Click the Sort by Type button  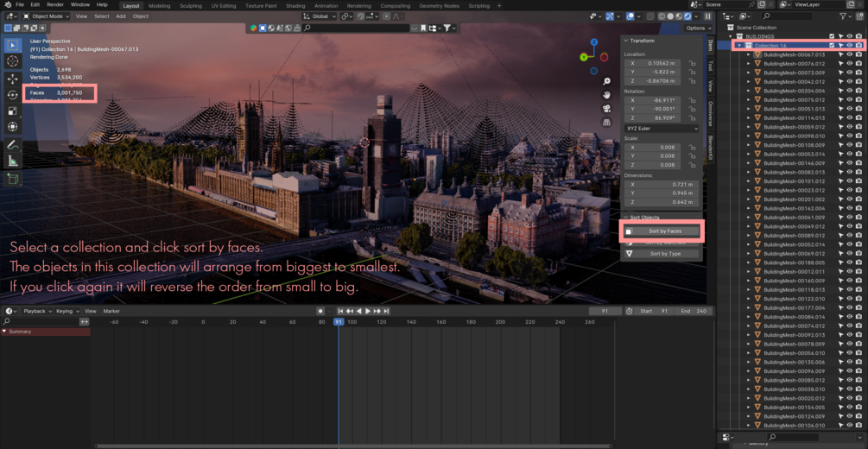pos(664,254)
